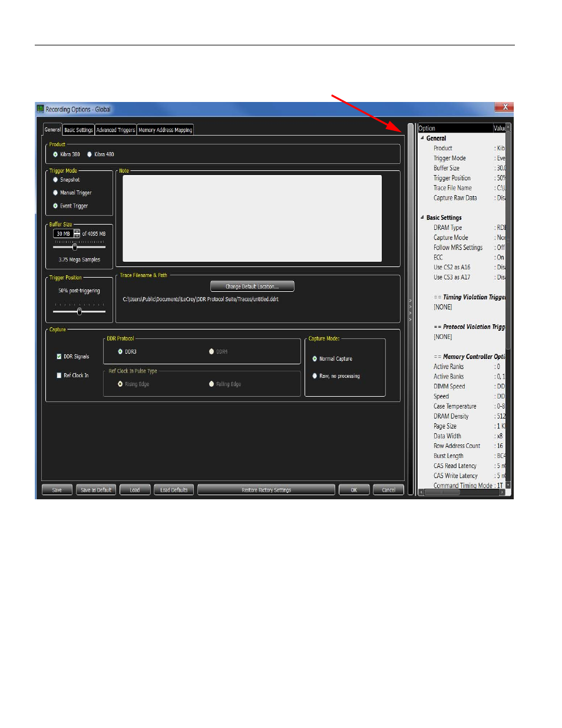
Task: Select Falling Edge pulse type
Action: pos(225,384)
